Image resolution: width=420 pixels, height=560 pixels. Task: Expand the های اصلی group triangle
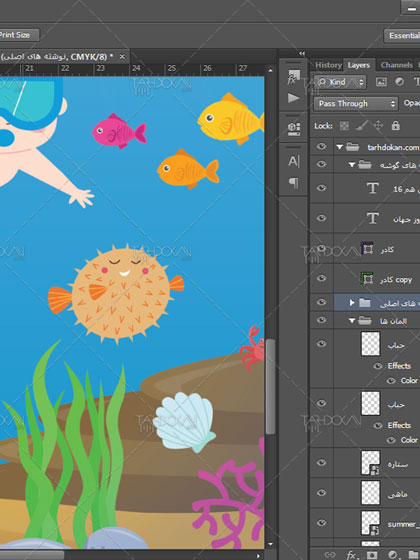(x=352, y=303)
